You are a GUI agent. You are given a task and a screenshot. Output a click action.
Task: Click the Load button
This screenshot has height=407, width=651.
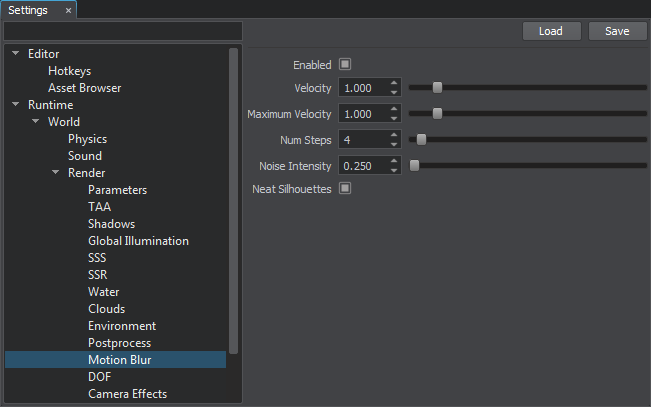[x=551, y=31]
